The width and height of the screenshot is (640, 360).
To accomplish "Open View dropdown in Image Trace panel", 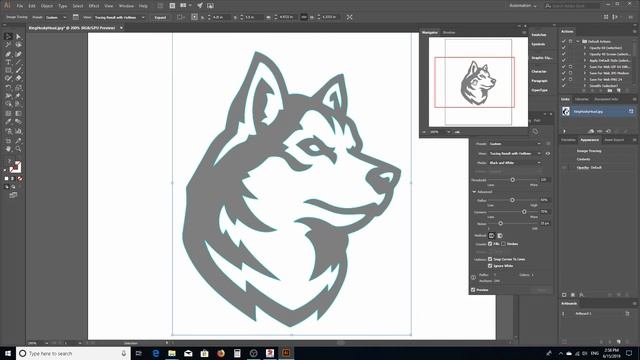I will tap(515, 153).
